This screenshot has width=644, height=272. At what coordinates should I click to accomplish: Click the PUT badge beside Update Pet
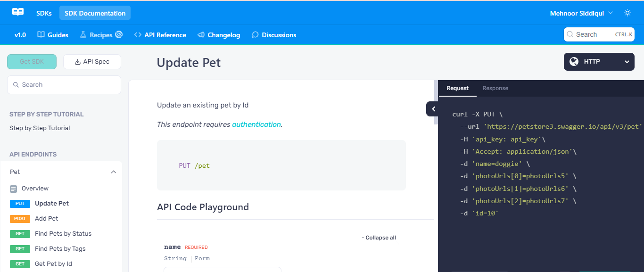[20, 204]
